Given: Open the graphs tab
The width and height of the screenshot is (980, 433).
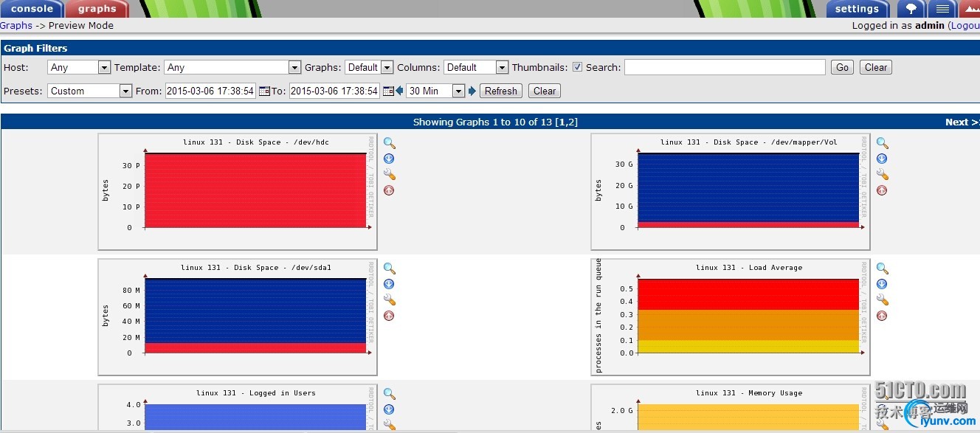Looking at the screenshot, I should click(97, 9).
